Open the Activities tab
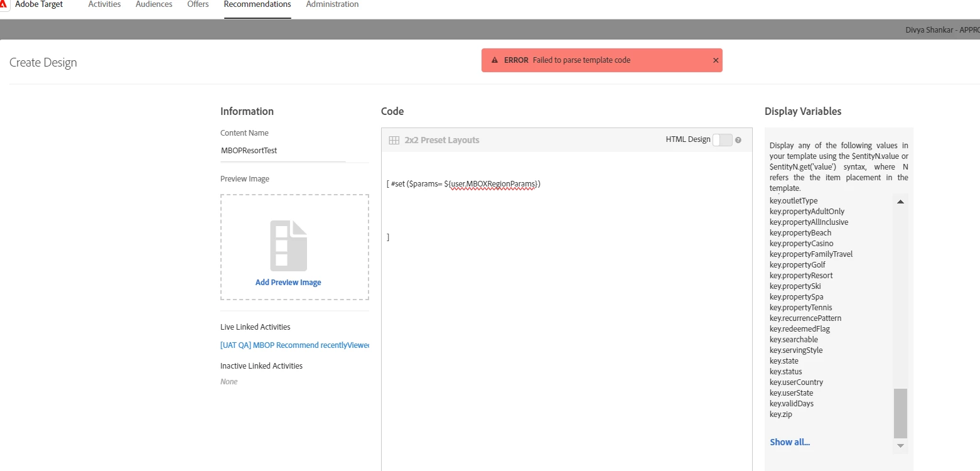This screenshot has width=980, height=471. (x=104, y=4)
